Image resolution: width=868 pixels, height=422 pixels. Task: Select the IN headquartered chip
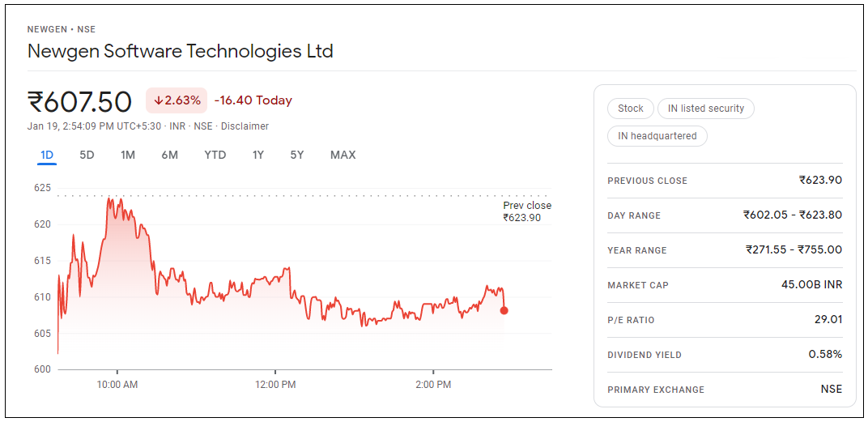(x=657, y=136)
